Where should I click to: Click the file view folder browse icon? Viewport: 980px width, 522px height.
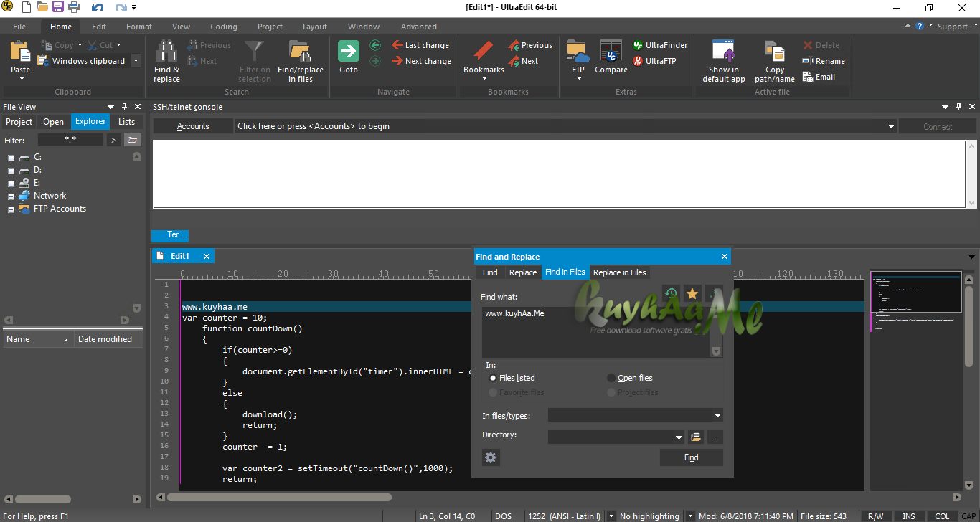point(132,140)
